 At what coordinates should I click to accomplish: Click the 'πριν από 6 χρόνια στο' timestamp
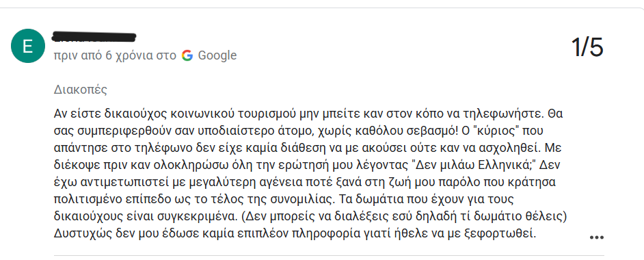point(116,56)
